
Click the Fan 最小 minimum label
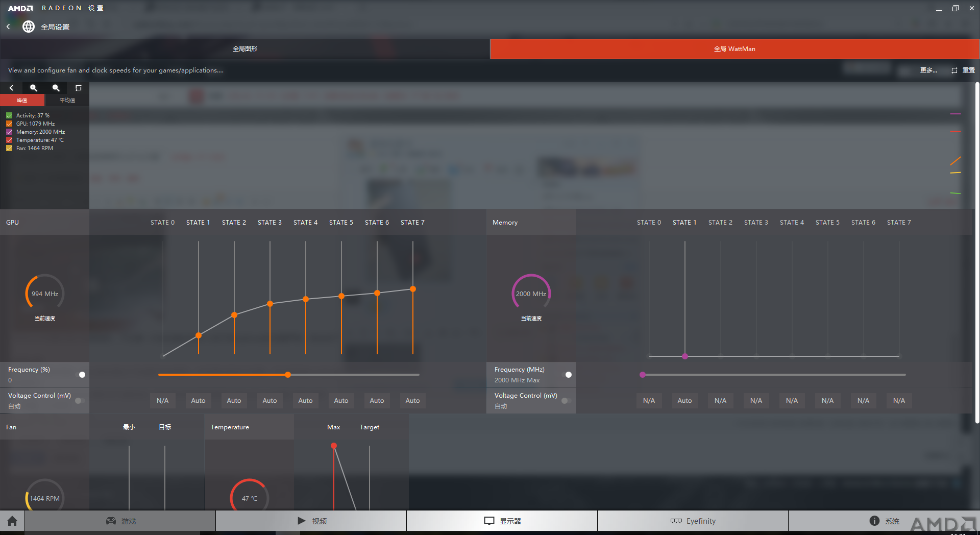129,427
